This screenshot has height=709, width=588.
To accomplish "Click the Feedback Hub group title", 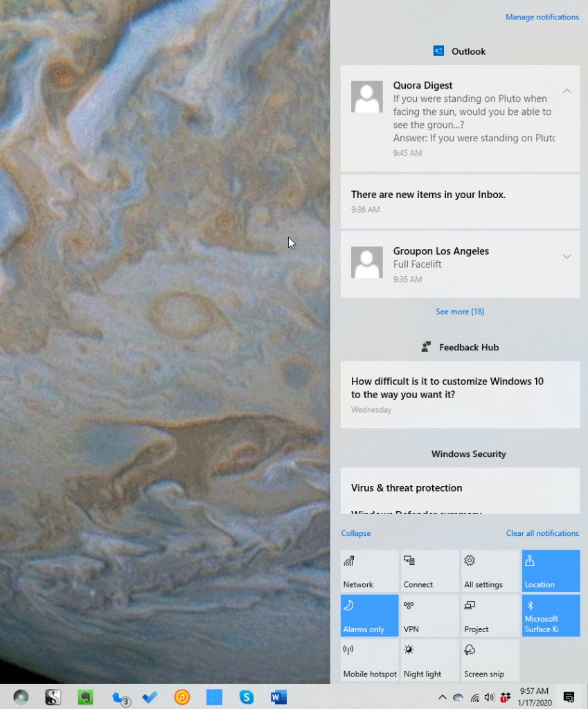I will click(x=469, y=348).
